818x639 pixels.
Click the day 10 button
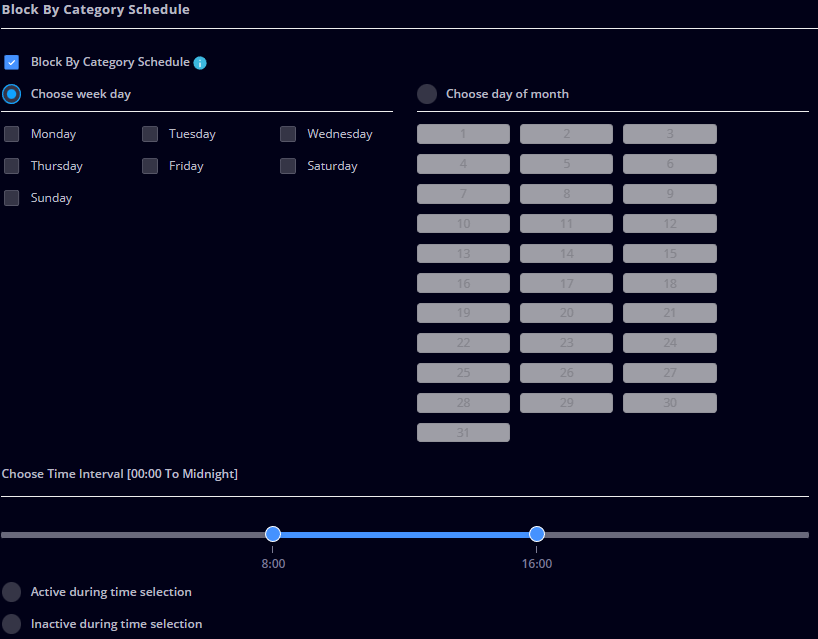tap(463, 224)
